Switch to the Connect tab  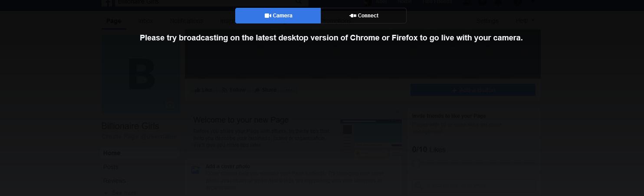[363, 16]
